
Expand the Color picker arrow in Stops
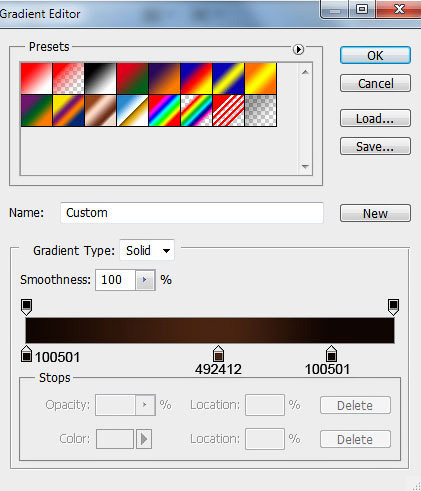(144, 439)
